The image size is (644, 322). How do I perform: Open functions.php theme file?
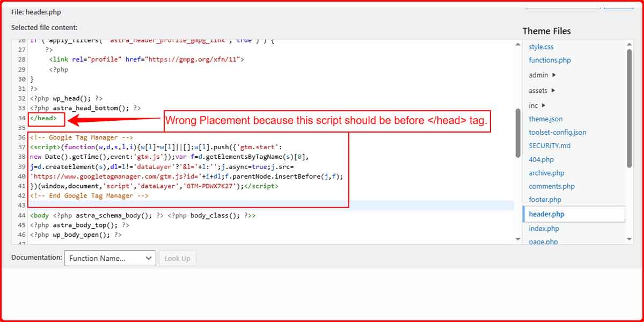coord(550,60)
